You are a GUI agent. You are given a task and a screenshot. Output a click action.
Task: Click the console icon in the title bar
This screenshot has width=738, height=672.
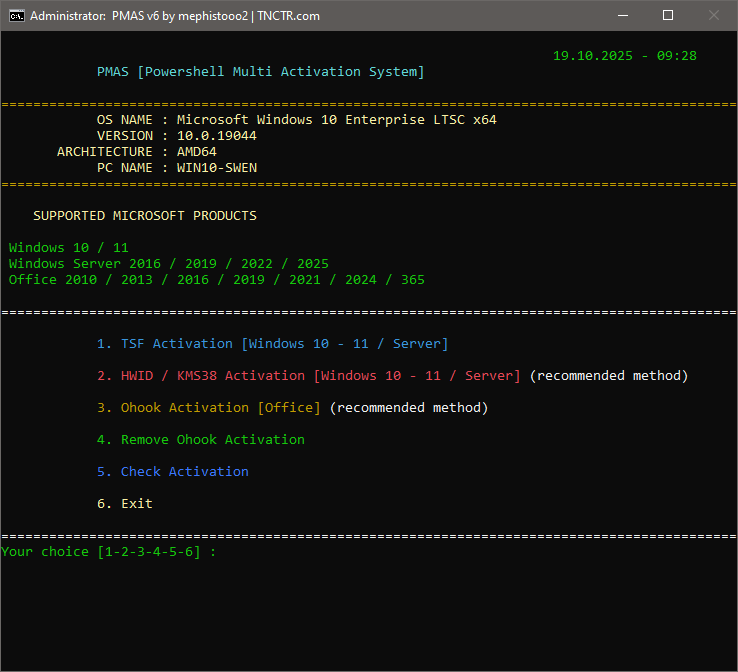pos(16,16)
